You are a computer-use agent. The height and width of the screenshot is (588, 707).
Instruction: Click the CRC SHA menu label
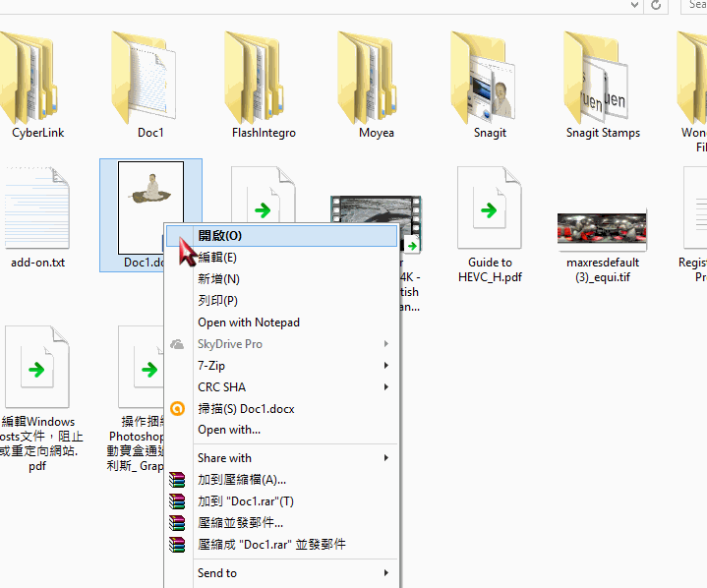pyautogui.click(x=222, y=387)
